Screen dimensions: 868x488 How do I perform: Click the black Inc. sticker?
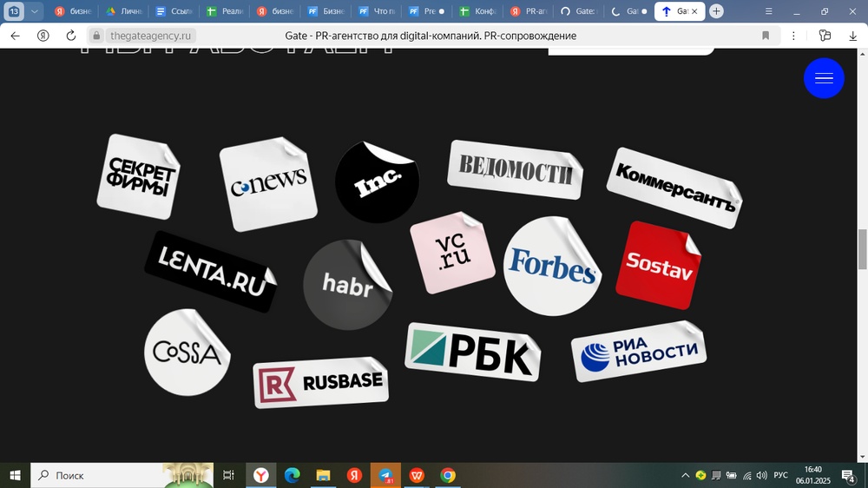377,182
